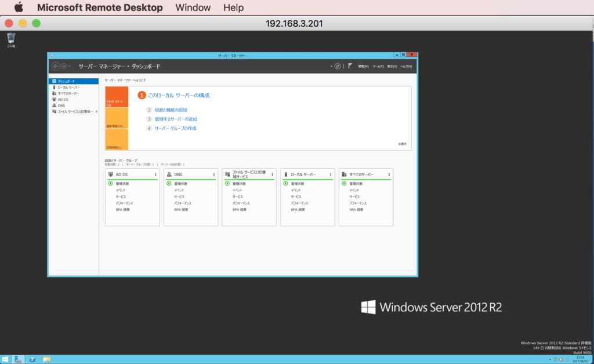Open the Microsoft Remote Desktop app menu
This screenshot has height=364, width=594.
click(x=100, y=8)
